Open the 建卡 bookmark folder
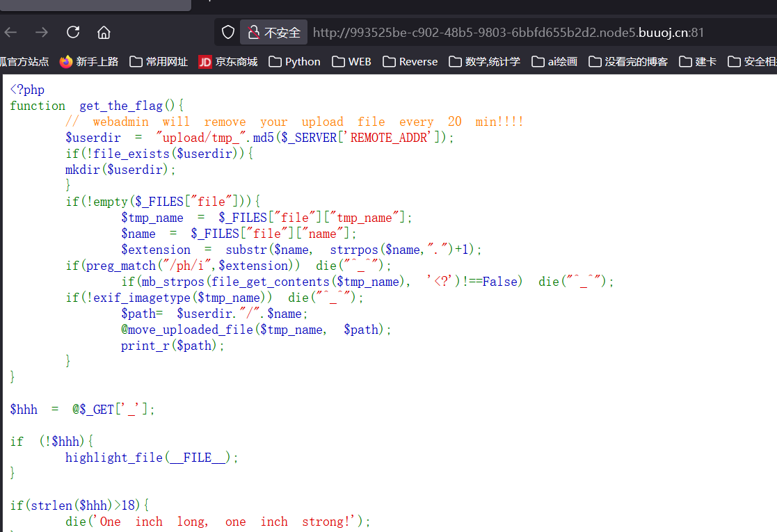 click(x=698, y=61)
